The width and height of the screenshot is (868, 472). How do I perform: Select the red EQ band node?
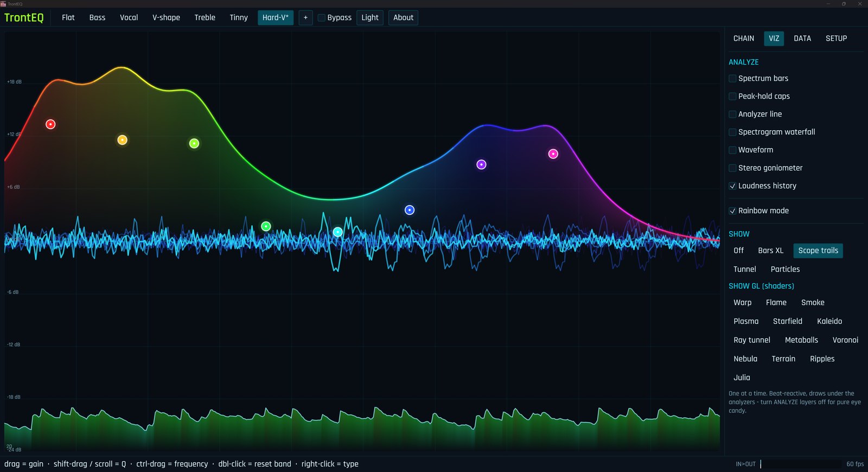[x=50, y=124]
